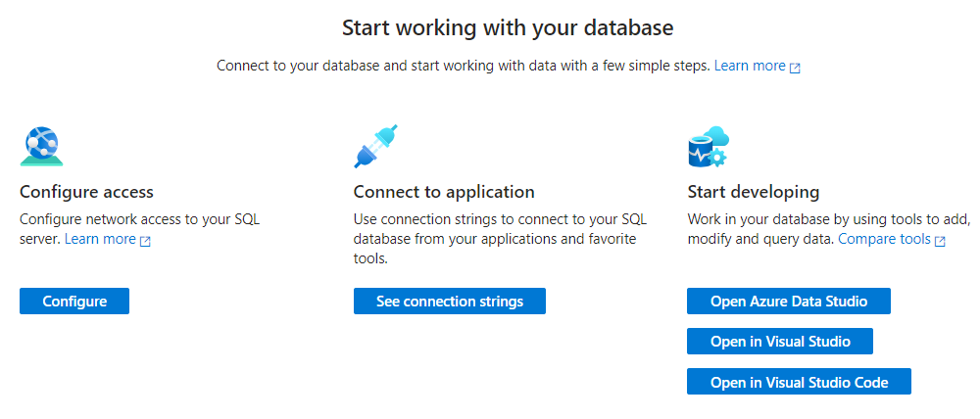Click the connection strings description text
The image size is (980, 419).
[500, 239]
